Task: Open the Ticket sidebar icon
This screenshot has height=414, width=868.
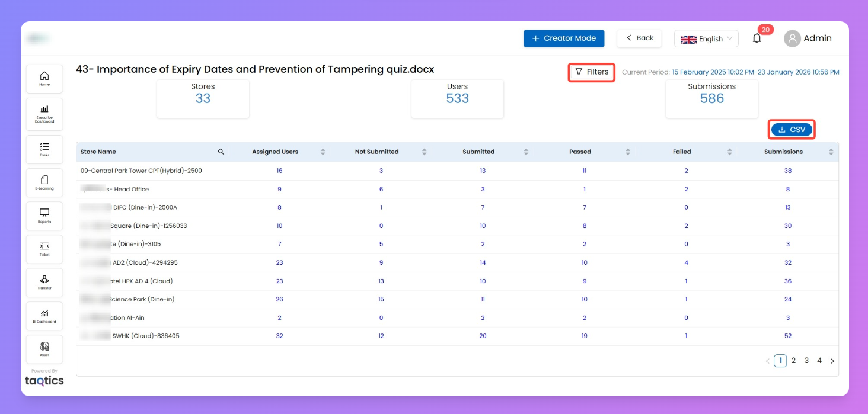Action: 44,249
